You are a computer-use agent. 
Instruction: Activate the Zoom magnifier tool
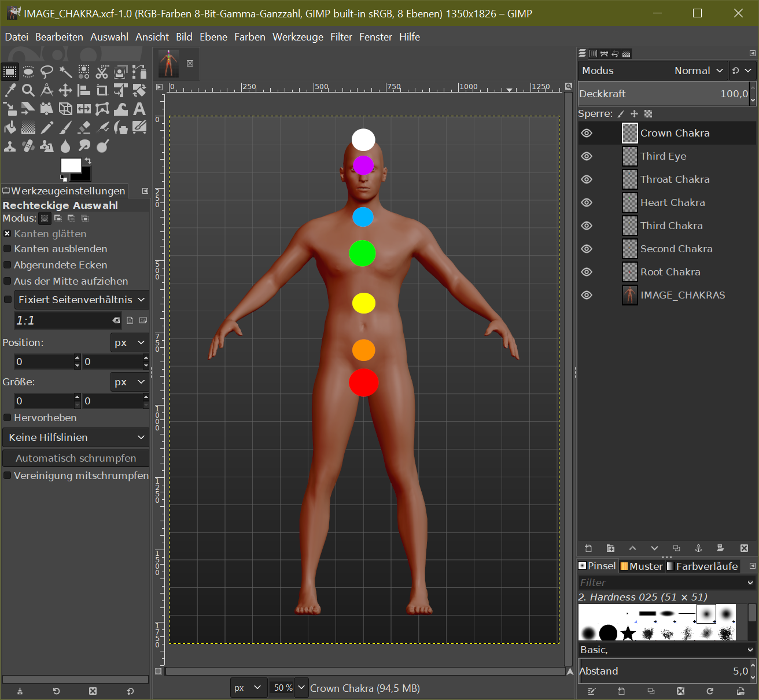pyautogui.click(x=28, y=90)
